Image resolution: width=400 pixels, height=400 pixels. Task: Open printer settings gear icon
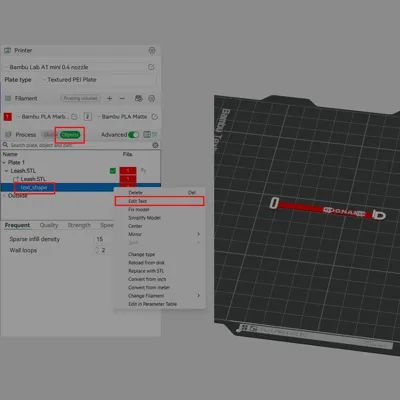[x=152, y=50]
